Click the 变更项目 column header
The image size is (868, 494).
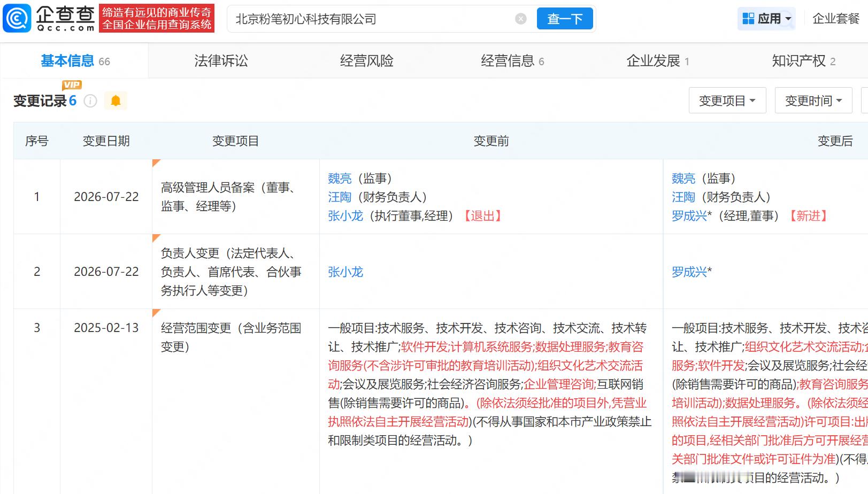coord(236,141)
